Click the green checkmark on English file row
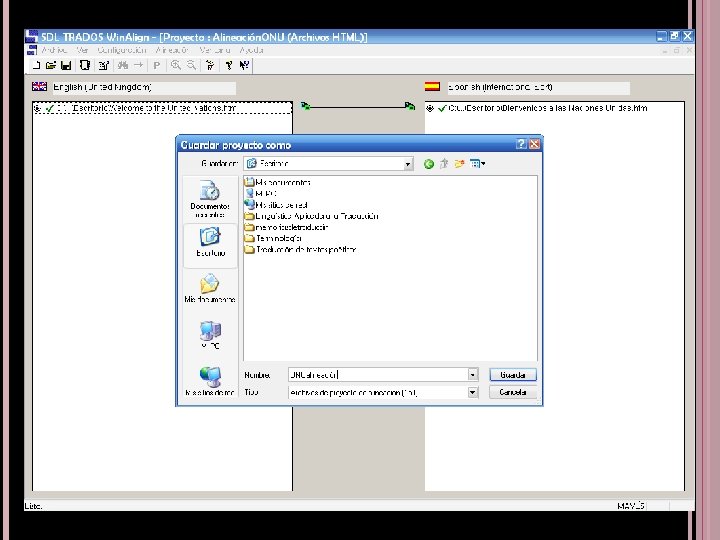 tap(50, 108)
